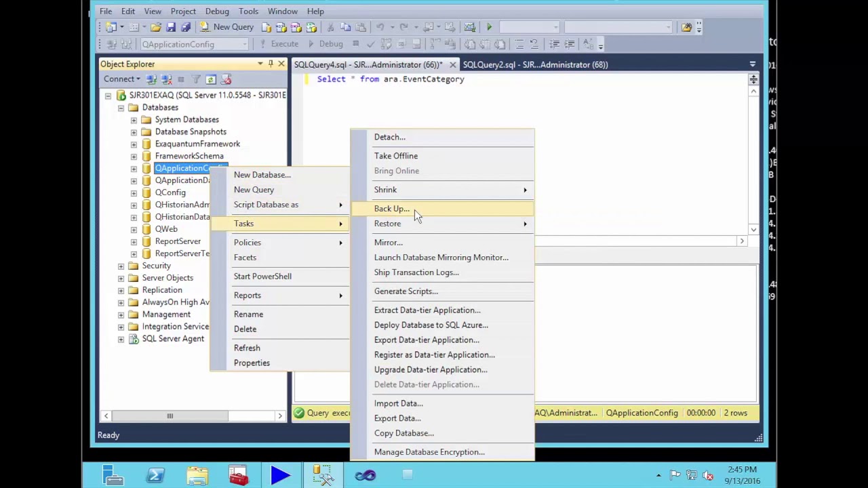Viewport: 868px width, 488px height.
Task: Open Server Manager from the taskbar
Action: point(113,475)
